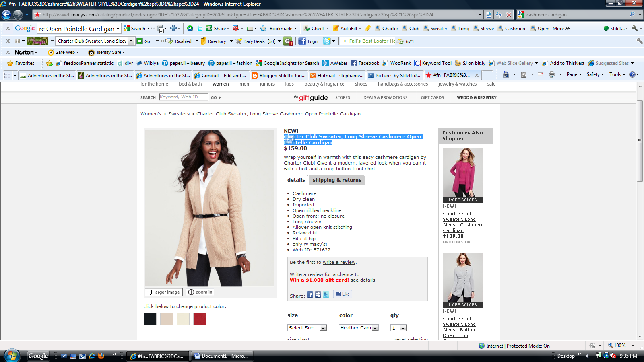Image resolution: width=644 pixels, height=362 pixels.
Task: Click the Facebook share icon beside Share:
Action: [310, 294]
